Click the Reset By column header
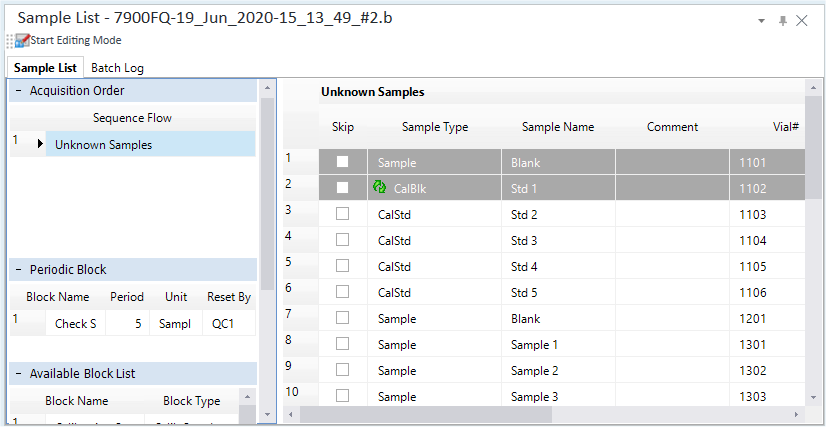 coord(229,297)
